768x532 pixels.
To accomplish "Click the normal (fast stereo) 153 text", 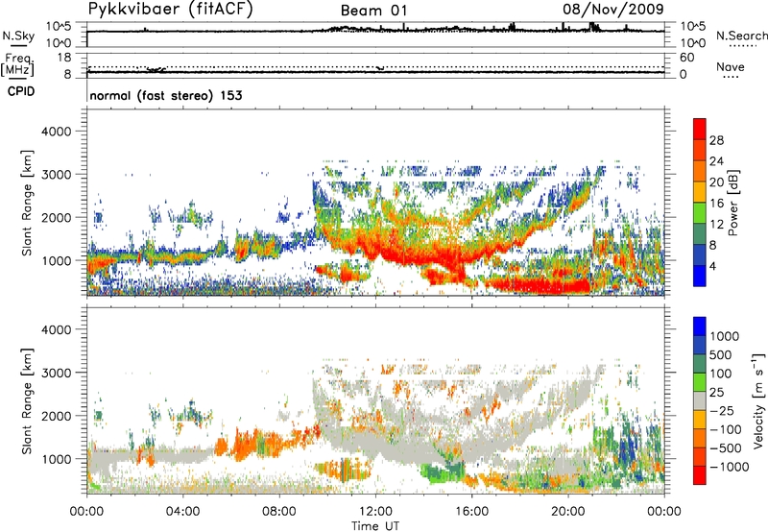I will (166, 95).
